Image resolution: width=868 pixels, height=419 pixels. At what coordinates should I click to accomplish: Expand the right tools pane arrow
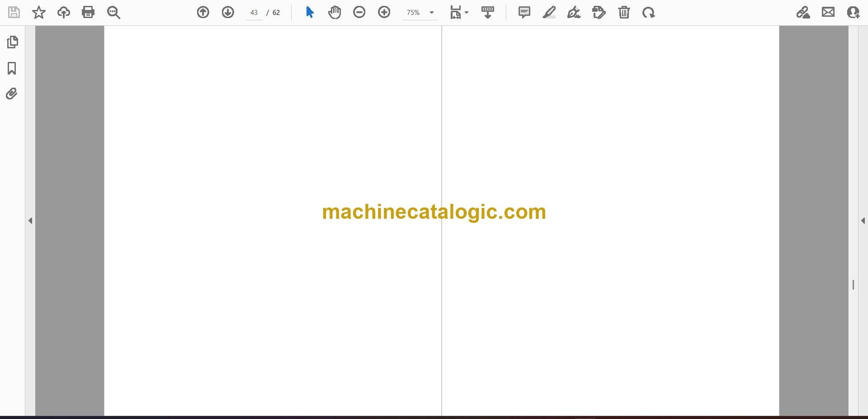(863, 221)
